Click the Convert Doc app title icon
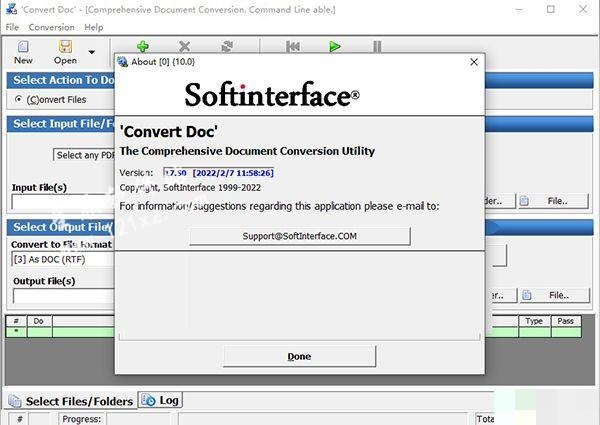The width and height of the screenshot is (600, 425). (12, 9)
